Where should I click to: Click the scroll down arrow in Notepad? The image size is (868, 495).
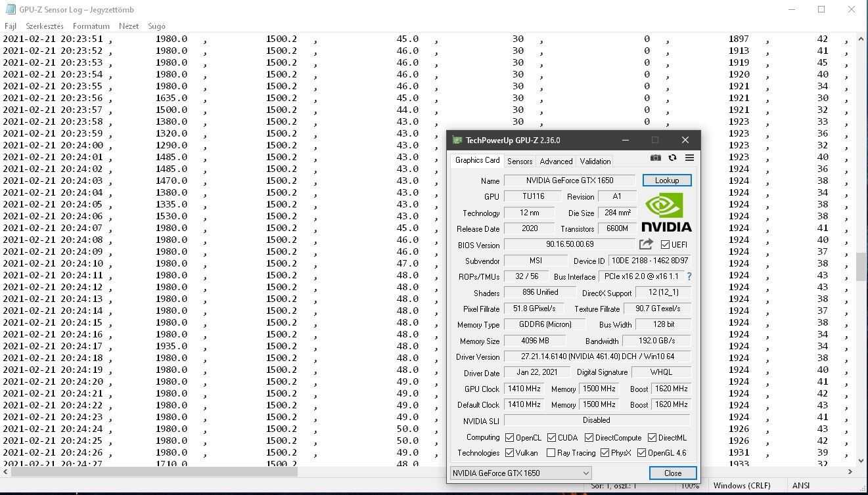(x=861, y=461)
